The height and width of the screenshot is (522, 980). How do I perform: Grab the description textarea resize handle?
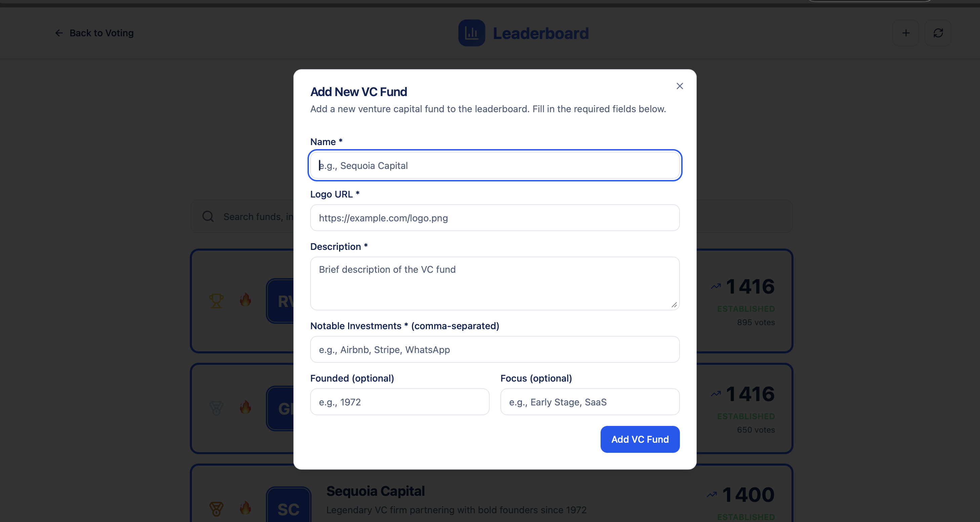pyautogui.click(x=674, y=305)
